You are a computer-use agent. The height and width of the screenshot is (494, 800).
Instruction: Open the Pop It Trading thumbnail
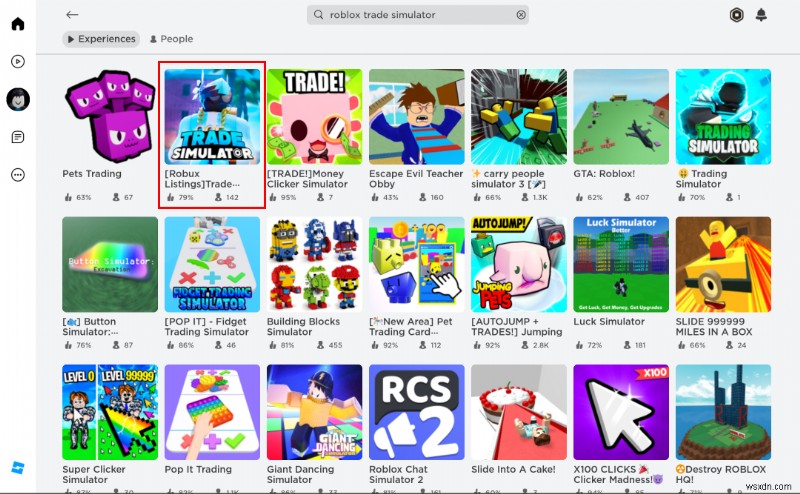pos(212,412)
